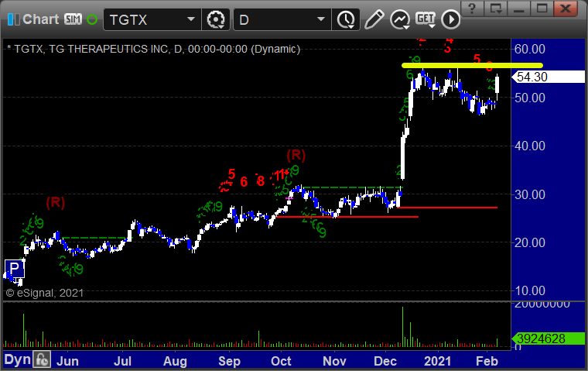Click the Sep label on time axis
588x371 pixels.
[x=229, y=361]
